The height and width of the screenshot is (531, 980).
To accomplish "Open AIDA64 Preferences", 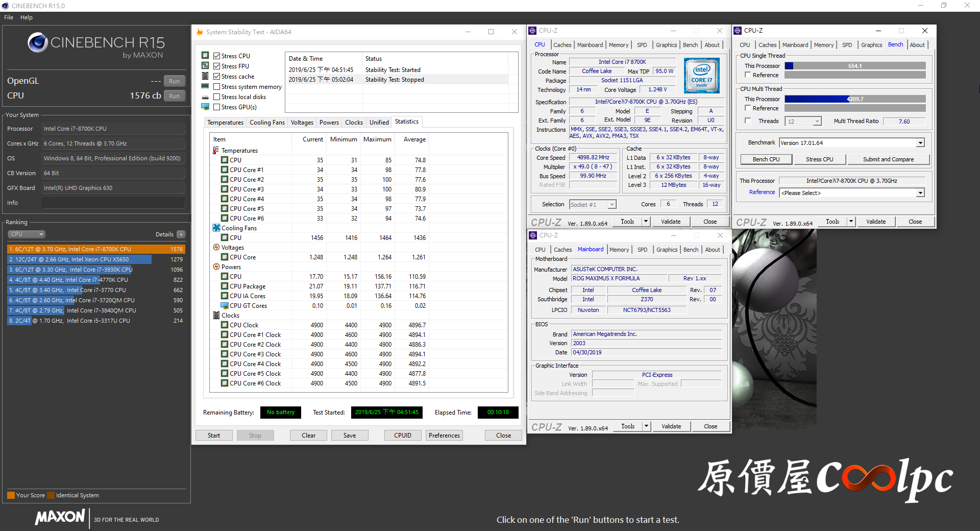I will pos(444,436).
